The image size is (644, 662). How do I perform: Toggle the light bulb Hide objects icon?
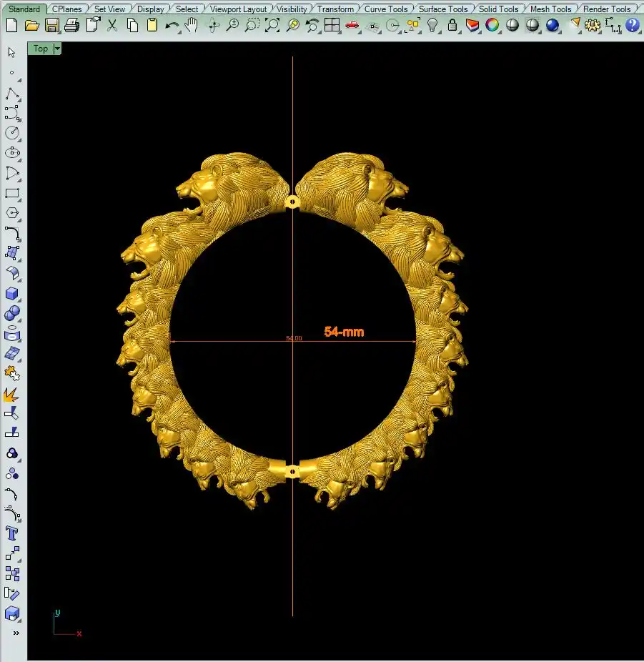pyautogui.click(x=432, y=25)
